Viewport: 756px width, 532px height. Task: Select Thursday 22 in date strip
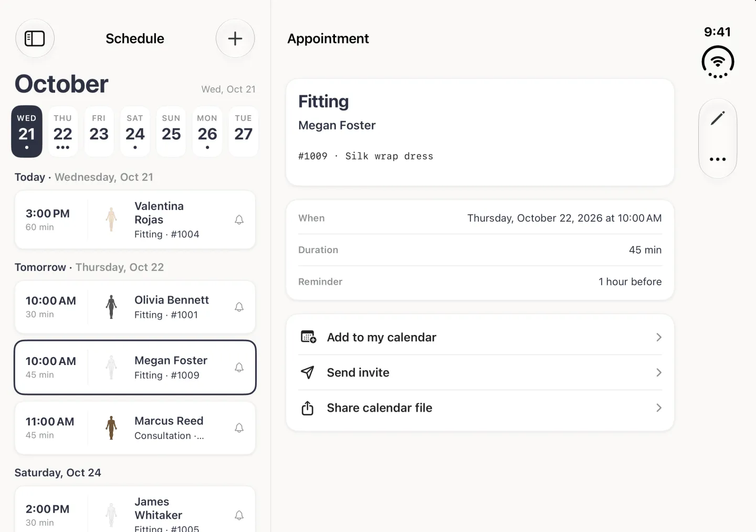point(63,132)
